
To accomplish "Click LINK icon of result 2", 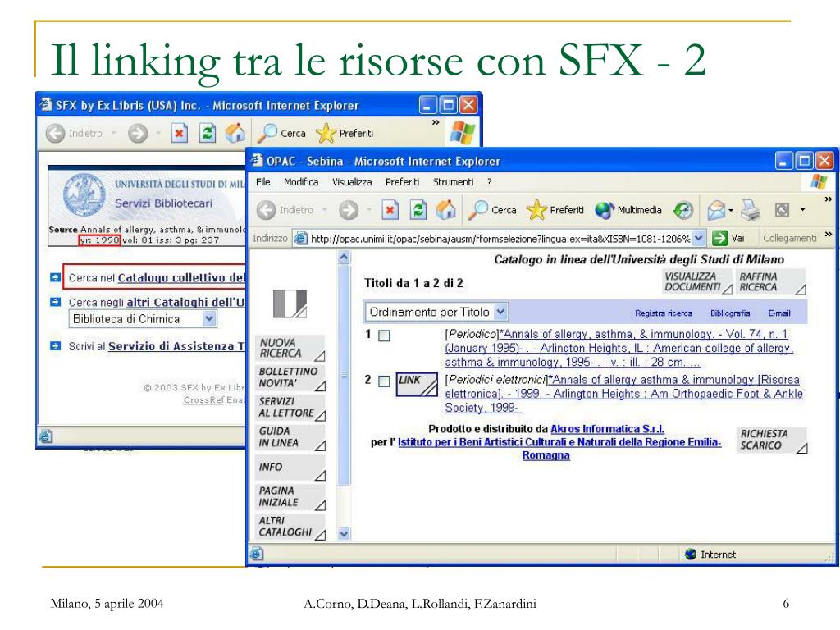I will pos(417,384).
